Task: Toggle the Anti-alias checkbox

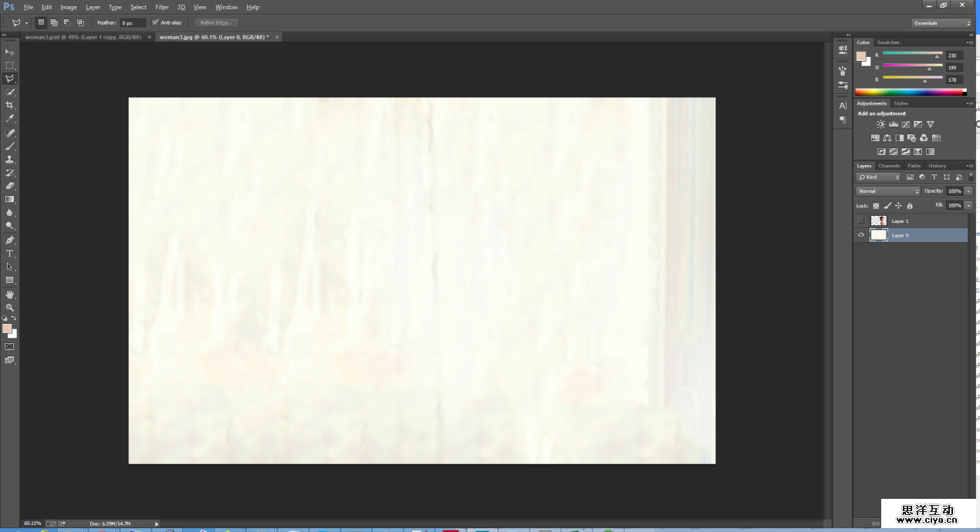Action: coord(156,22)
